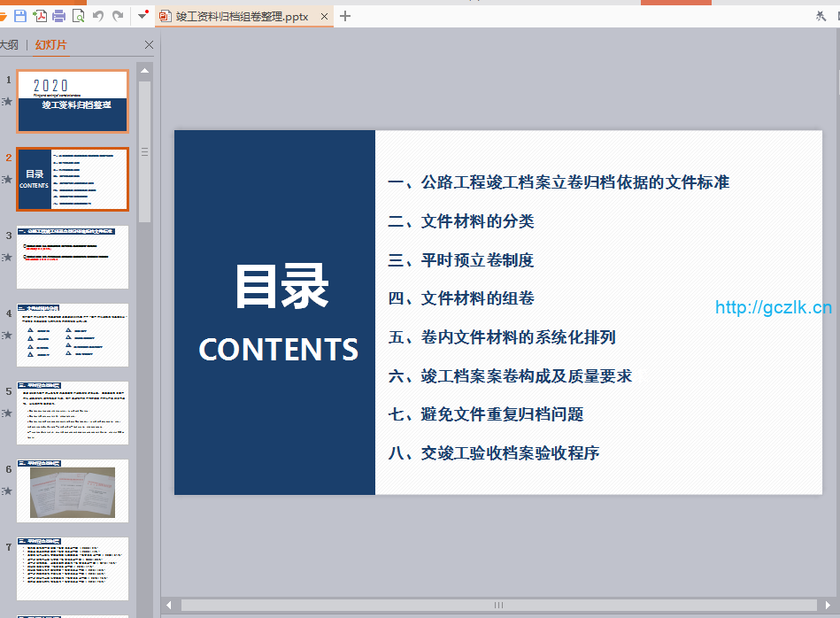The width and height of the screenshot is (840, 618).
Task: Click the Save icon in the quick toolbar
Action: point(20,16)
